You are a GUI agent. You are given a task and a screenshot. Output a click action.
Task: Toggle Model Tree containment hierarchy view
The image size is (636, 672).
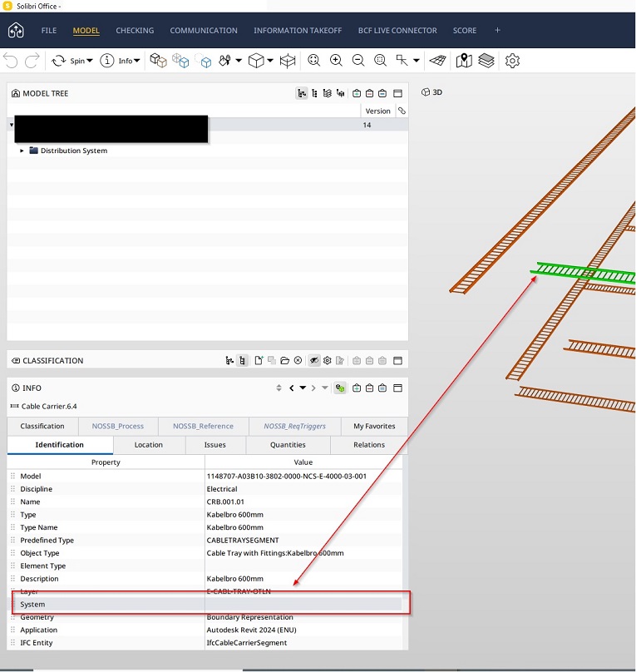(302, 93)
